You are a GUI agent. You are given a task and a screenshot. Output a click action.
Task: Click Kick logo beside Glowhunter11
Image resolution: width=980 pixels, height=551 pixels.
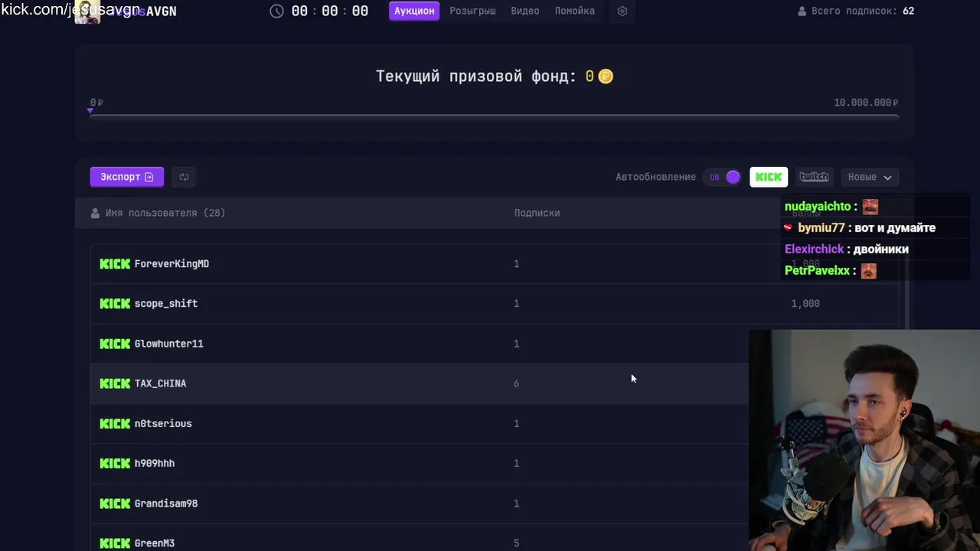pyautogui.click(x=115, y=344)
